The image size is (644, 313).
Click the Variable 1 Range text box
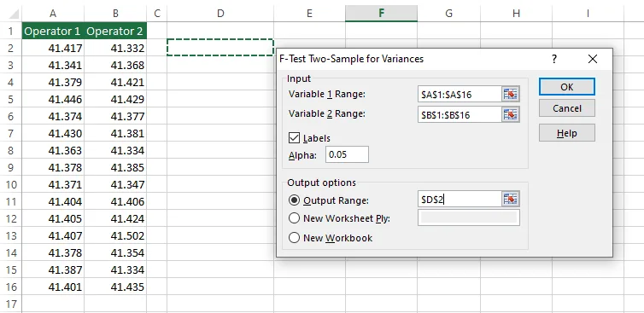(460, 95)
